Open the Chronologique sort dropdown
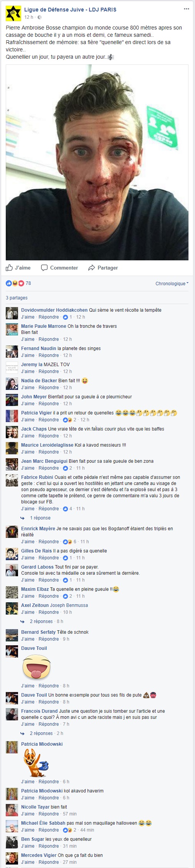 [172, 284]
